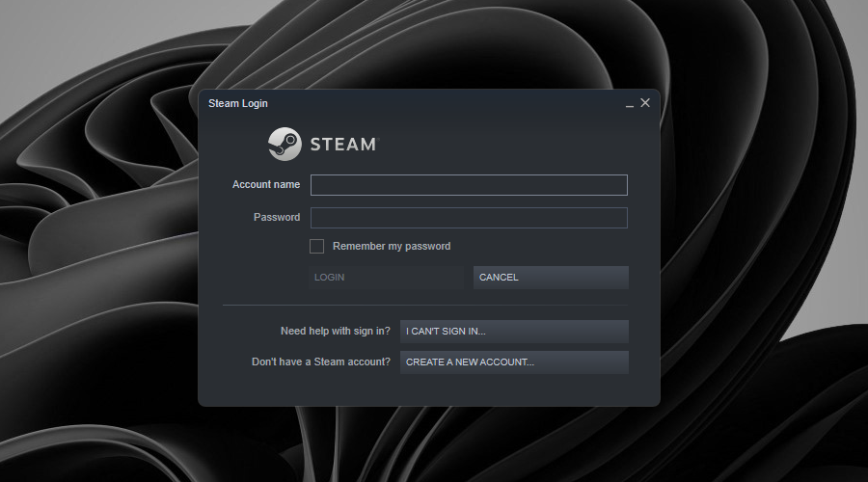This screenshot has width=868, height=482.
Task: Click the 'Password' label text
Action: click(277, 217)
